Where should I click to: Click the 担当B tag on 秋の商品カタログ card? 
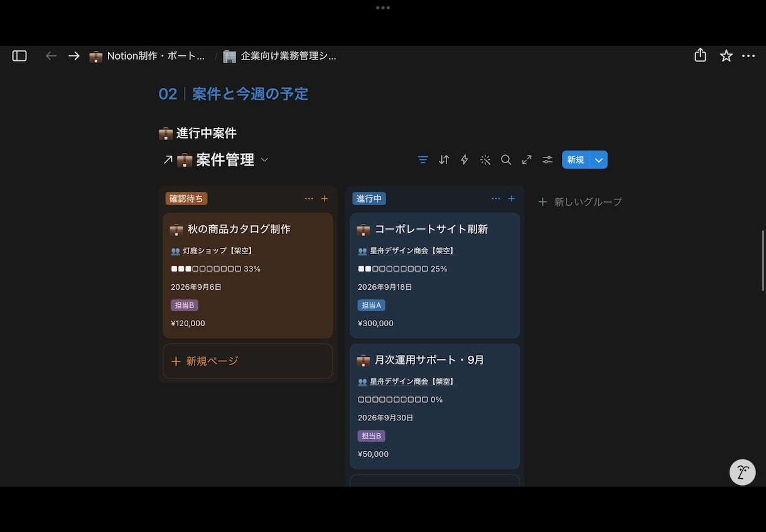[x=185, y=306]
